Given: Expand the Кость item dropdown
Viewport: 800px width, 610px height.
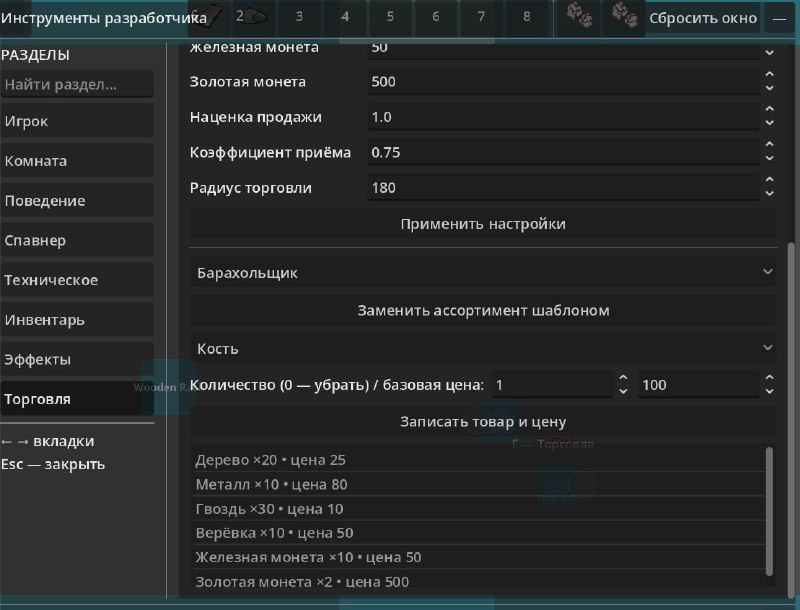Looking at the screenshot, I should (x=483, y=348).
